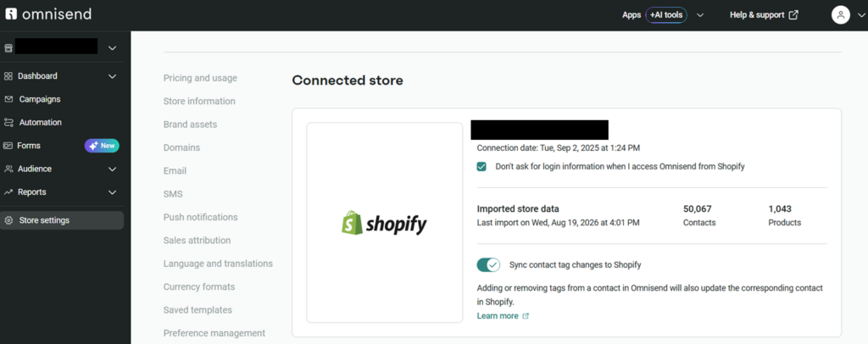Click the Store settings gear icon
868x344 pixels.
(x=8, y=220)
